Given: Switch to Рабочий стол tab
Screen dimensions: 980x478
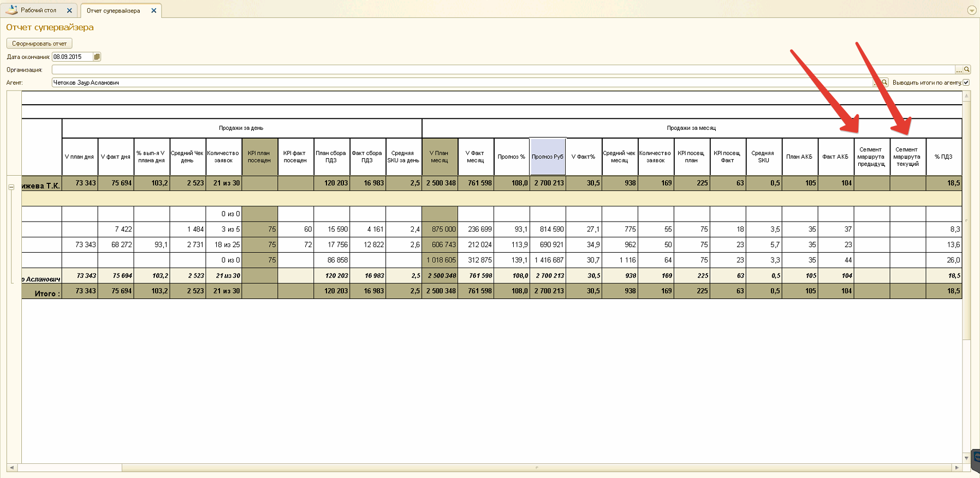Looking at the screenshot, I should pos(38,10).
